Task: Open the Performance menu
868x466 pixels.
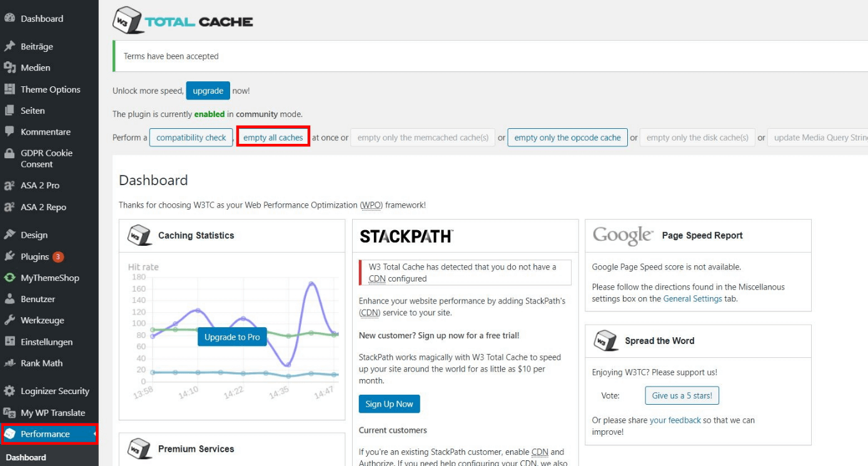Action: click(49, 434)
